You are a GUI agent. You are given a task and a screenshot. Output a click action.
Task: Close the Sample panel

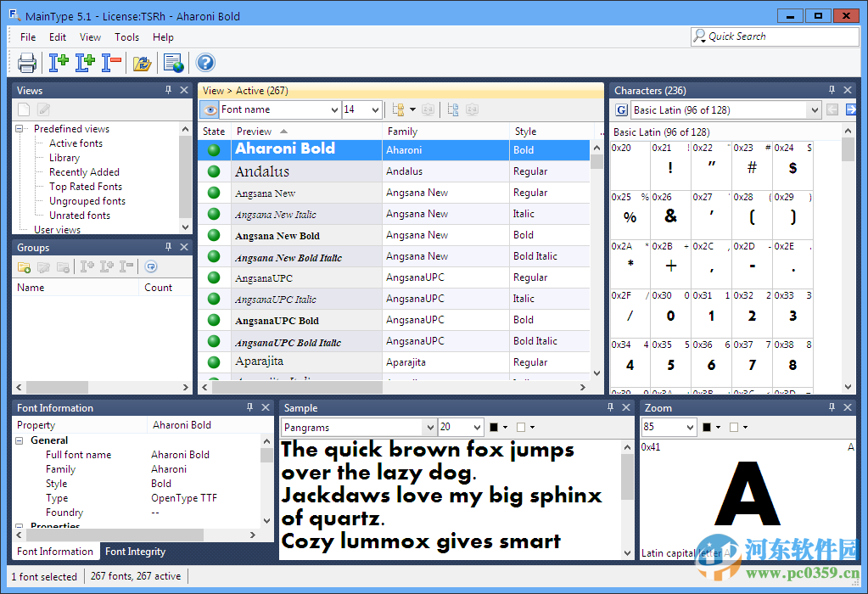(x=626, y=407)
